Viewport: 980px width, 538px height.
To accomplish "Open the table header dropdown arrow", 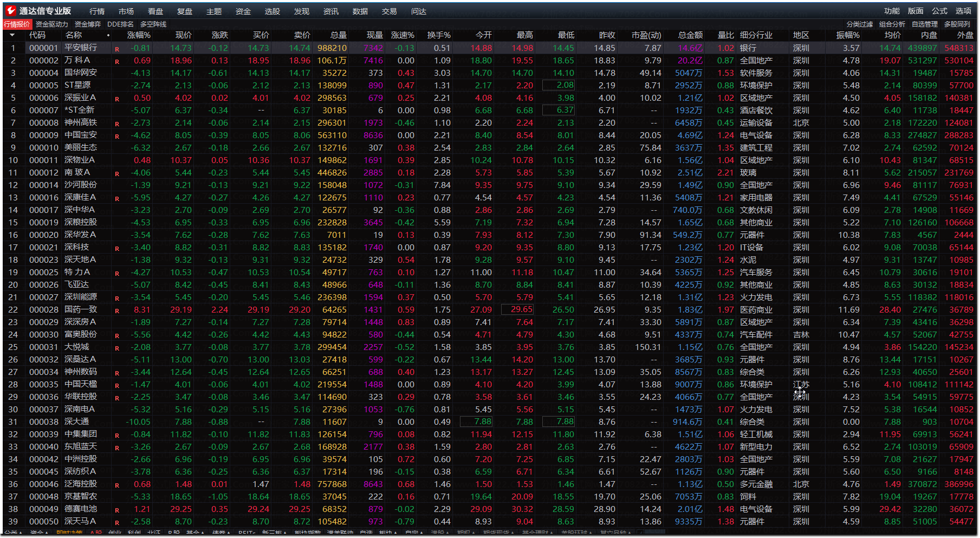I will (x=12, y=35).
